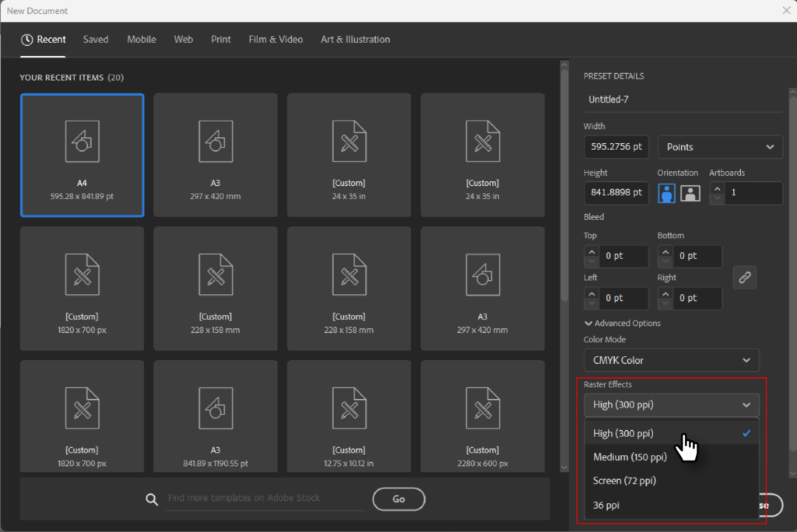Click the recent items scrollbar down arrow
The image size is (797, 532).
tap(564, 467)
